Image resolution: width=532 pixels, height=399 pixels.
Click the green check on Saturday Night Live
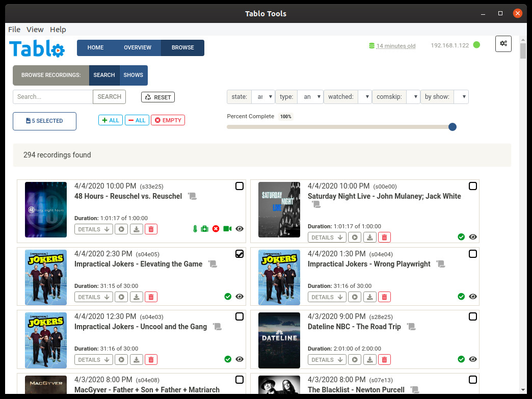click(461, 237)
